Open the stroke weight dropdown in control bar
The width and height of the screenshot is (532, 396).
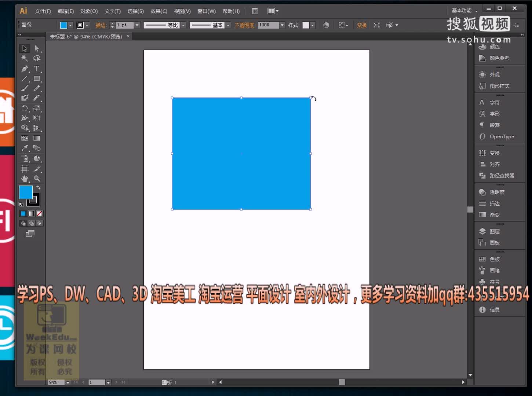point(136,25)
